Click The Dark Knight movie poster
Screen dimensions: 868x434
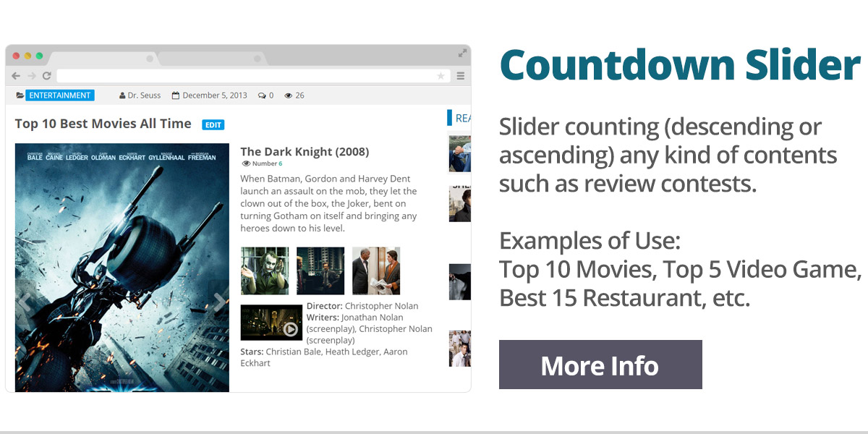click(122, 268)
